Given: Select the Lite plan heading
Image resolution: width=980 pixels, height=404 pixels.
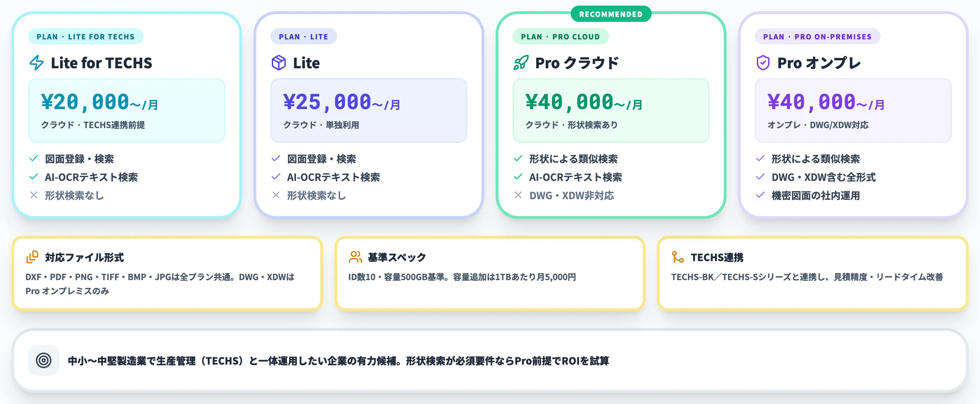Looking at the screenshot, I should point(306,63).
